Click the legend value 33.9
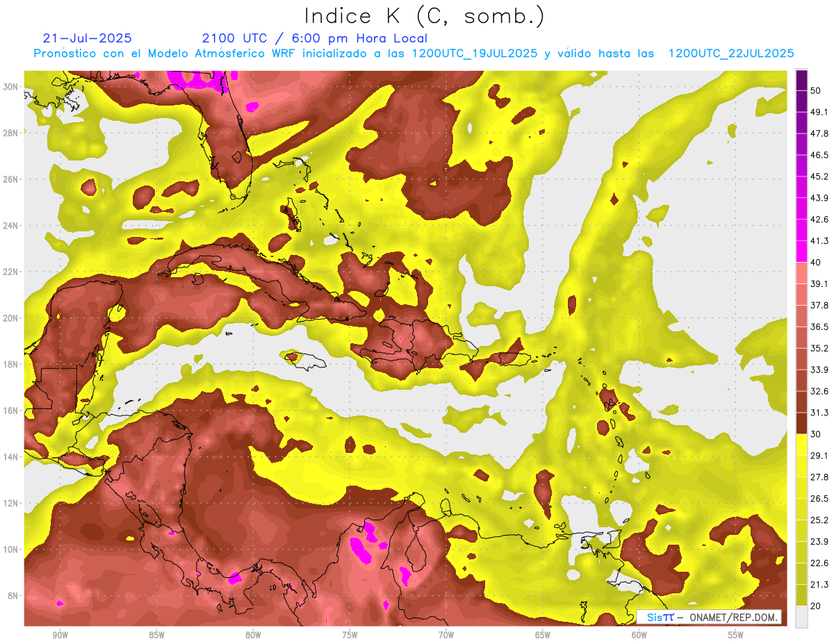834x644 pixels. point(819,370)
